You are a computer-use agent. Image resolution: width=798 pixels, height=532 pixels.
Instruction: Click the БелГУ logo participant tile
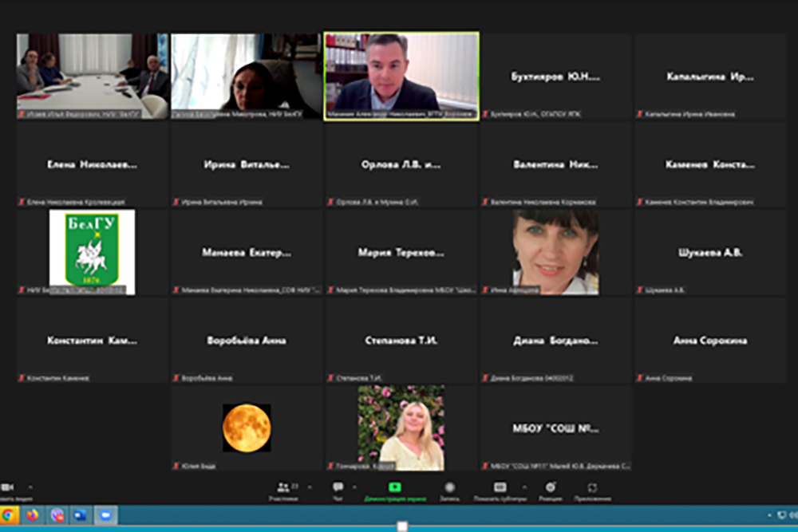coord(92,252)
